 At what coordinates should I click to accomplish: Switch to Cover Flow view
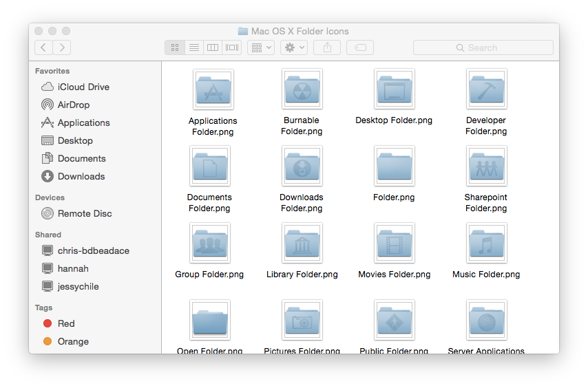(x=232, y=47)
